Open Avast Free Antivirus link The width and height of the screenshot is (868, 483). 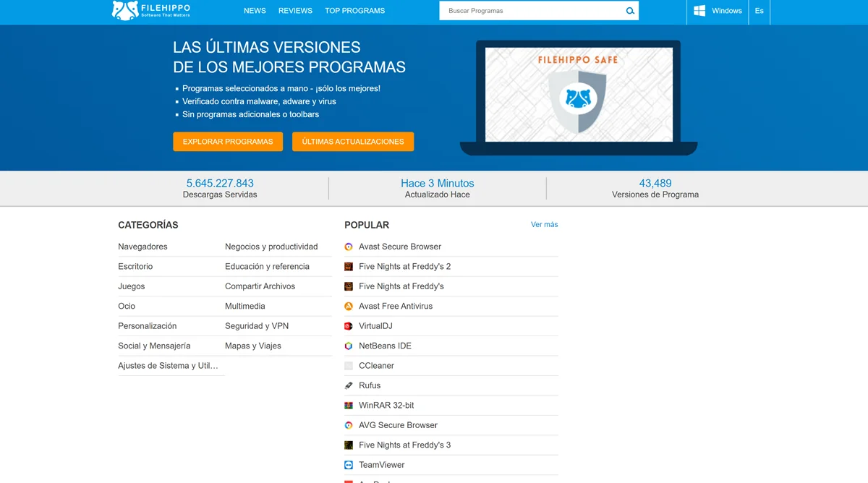[x=396, y=307]
